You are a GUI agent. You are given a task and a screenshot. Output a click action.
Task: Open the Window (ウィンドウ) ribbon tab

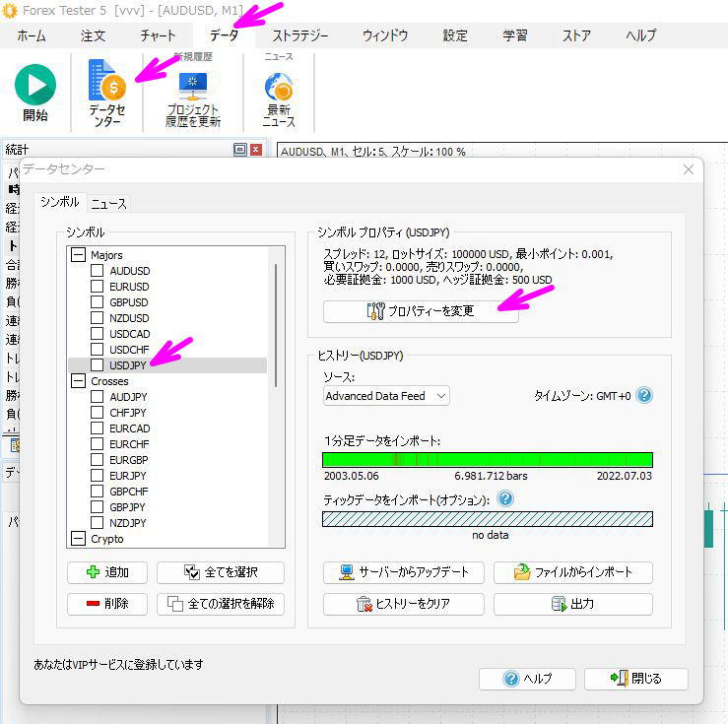coord(385,35)
